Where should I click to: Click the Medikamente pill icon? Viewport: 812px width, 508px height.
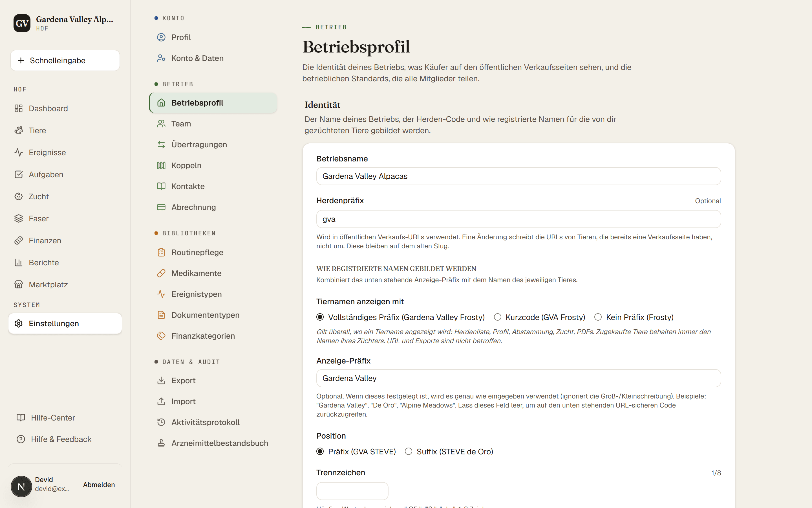click(x=161, y=273)
